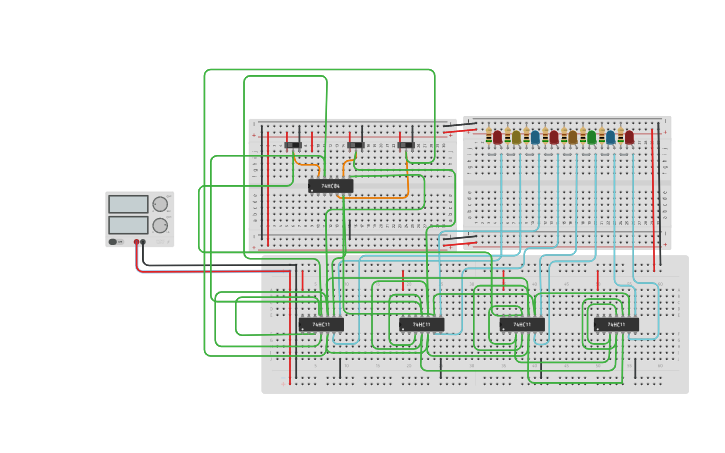Select the yellow LED

pyautogui.click(x=516, y=137)
